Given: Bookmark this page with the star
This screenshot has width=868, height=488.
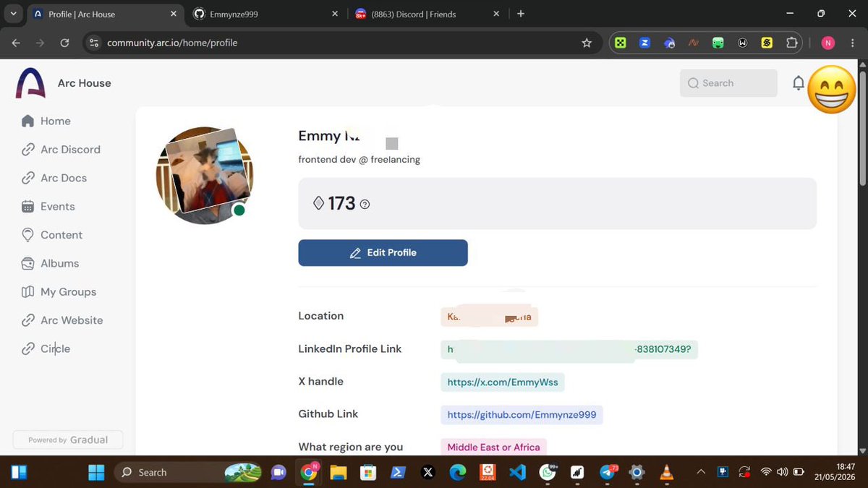Looking at the screenshot, I should tap(587, 43).
